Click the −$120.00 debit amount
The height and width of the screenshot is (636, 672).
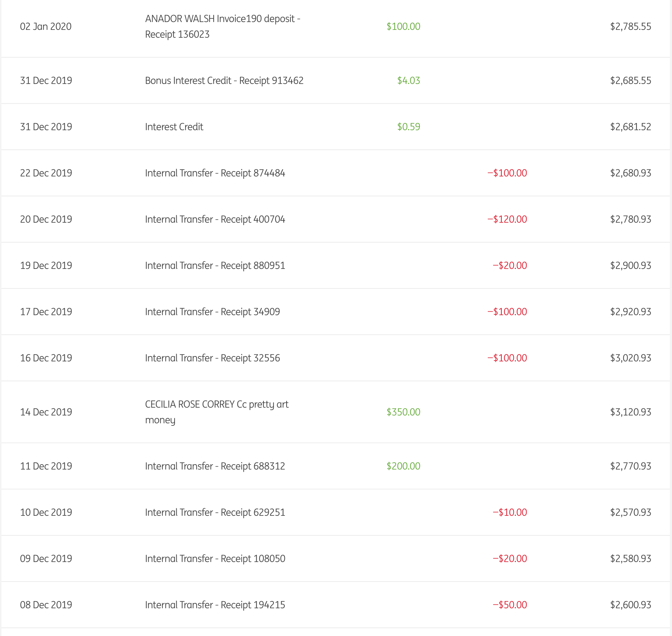(507, 219)
